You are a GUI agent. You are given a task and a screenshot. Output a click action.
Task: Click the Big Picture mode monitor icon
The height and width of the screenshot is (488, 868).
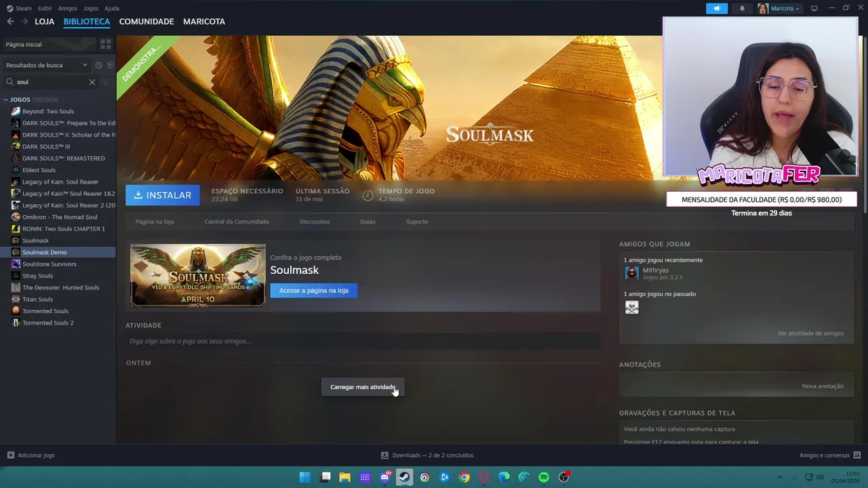click(814, 8)
